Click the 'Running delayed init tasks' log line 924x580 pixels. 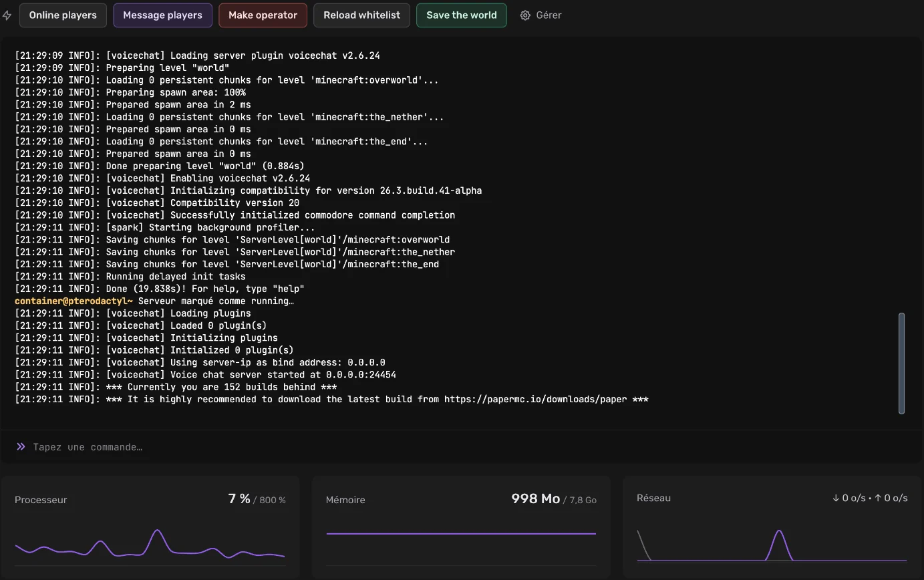[130, 276]
